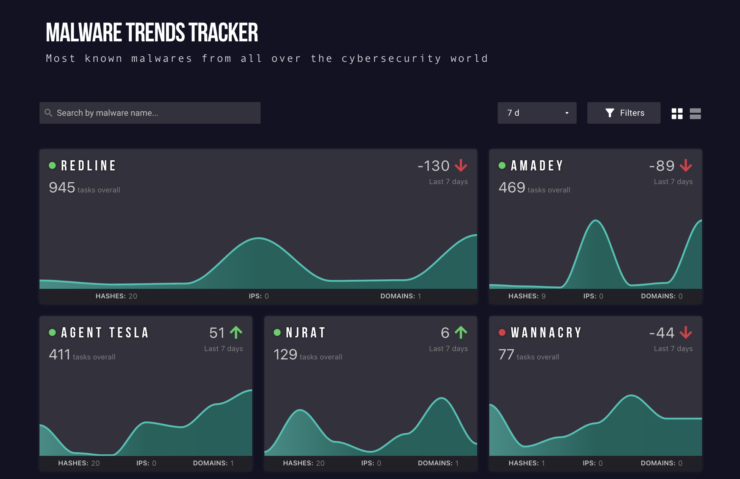Click WannaCry's 77 tasks overall value
Screen dimensions: 740x479
[529, 355]
